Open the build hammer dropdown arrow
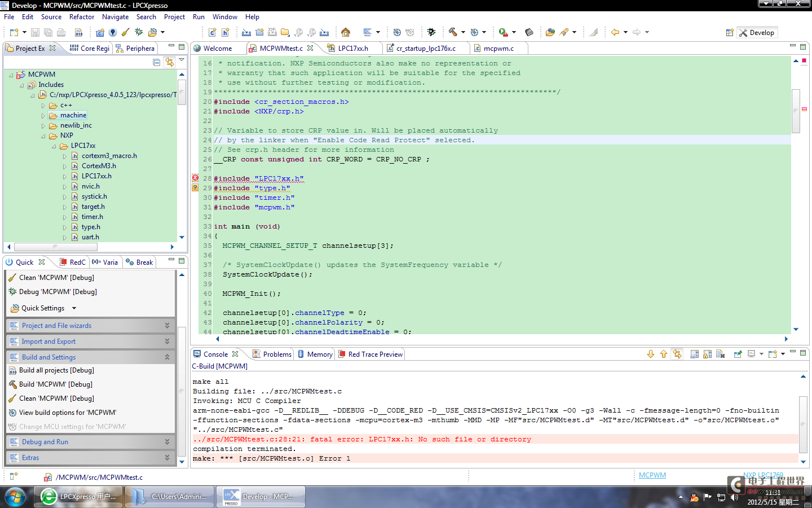Screen dimensions: 812x508 point(463,32)
